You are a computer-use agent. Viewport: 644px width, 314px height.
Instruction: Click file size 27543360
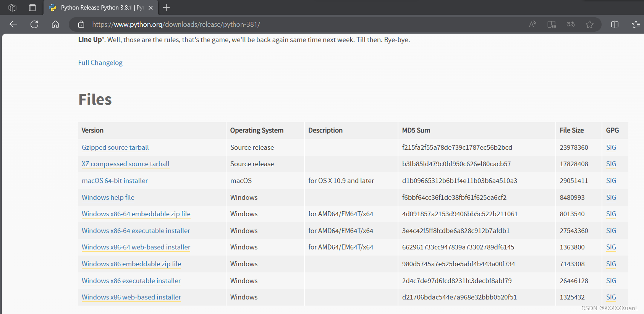[574, 231]
